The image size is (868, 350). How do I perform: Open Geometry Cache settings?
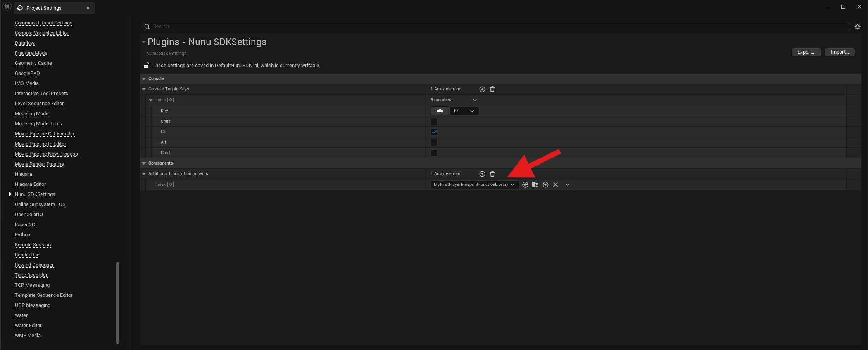click(x=33, y=63)
